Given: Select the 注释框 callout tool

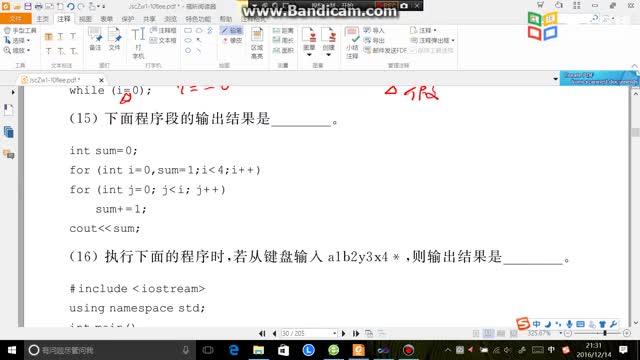Looking at the screenshot, I should pos(163,31).
